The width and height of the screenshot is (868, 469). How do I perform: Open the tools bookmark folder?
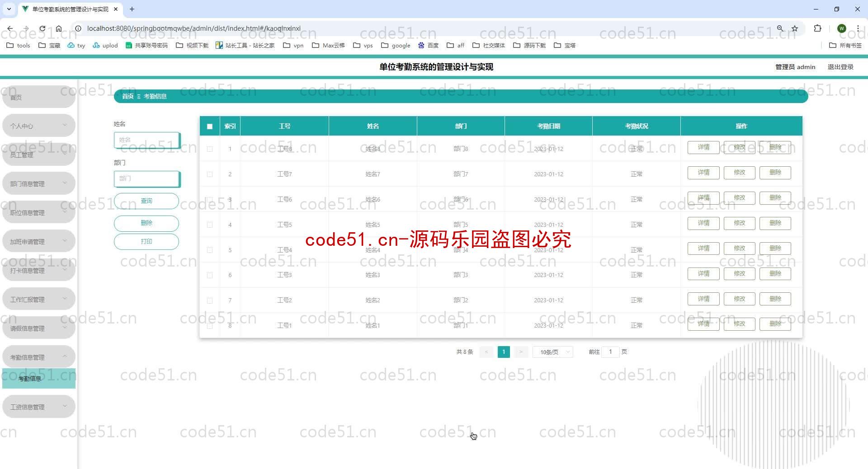click(19, 45)
